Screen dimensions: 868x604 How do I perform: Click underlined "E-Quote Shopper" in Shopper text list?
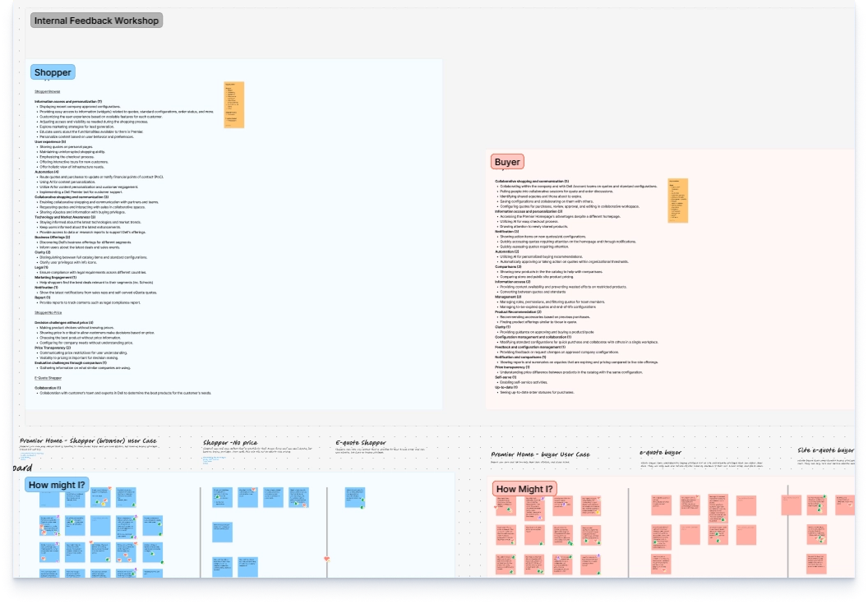coord(48,378)
